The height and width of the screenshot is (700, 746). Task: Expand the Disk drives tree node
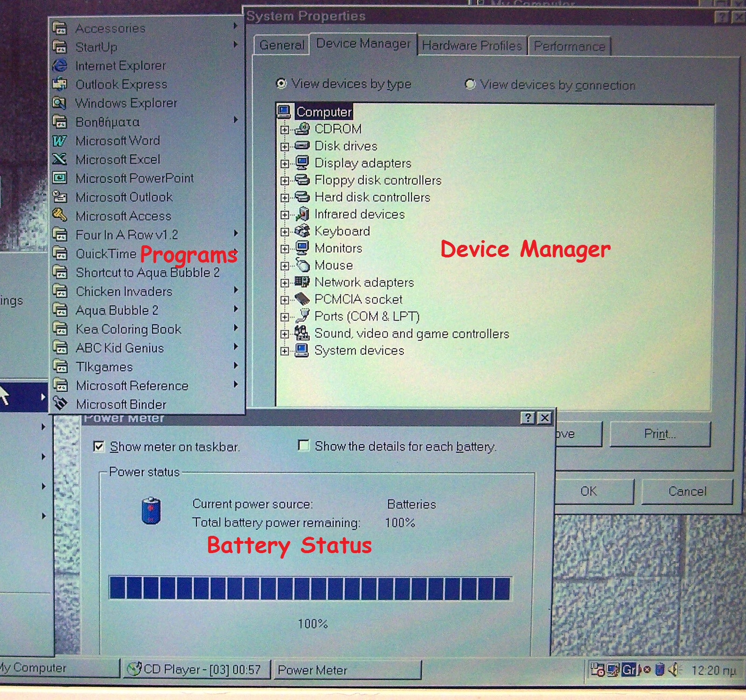click(285, 146)
